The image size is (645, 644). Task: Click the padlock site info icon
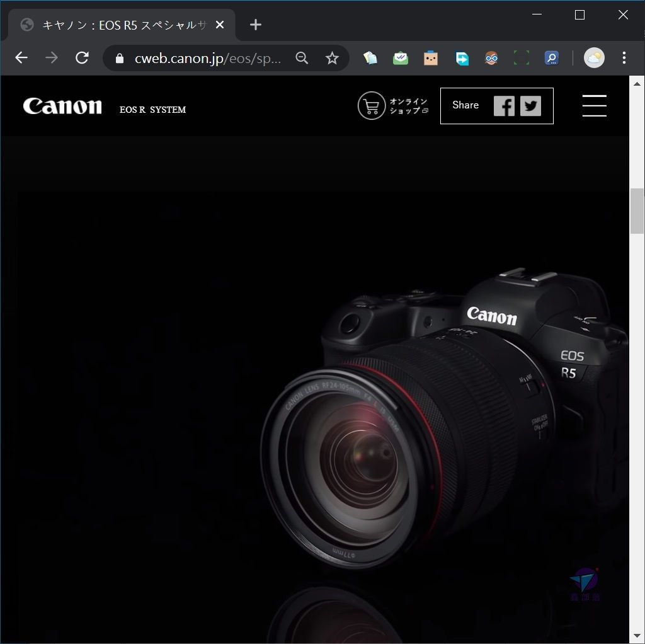120,59
